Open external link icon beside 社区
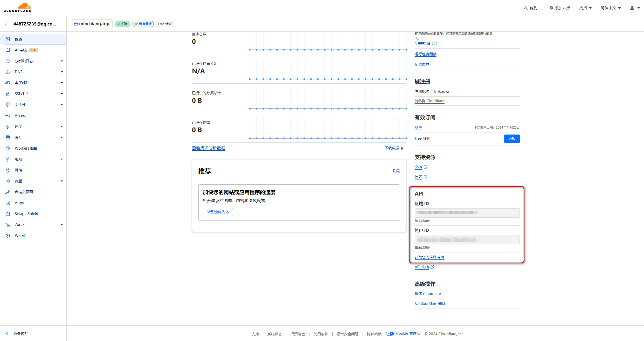 click(x=426, y=177)
